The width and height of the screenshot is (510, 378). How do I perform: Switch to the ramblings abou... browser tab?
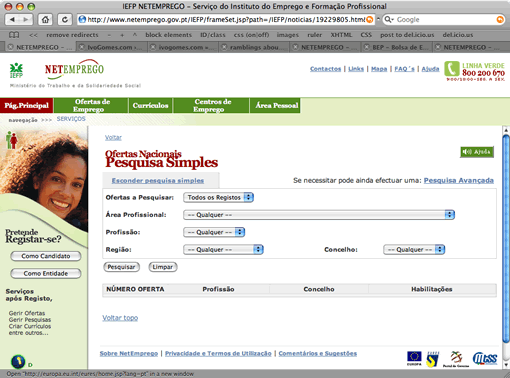tap(254, 47)
